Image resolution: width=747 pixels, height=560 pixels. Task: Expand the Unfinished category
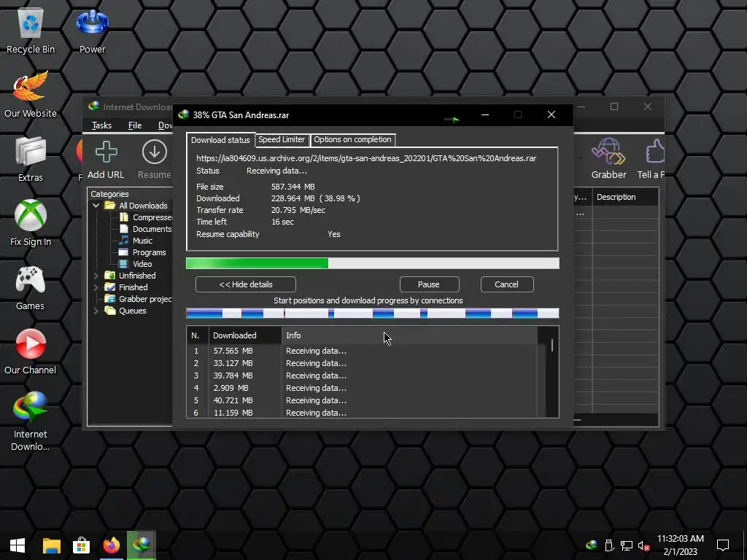tap(96, 275)
